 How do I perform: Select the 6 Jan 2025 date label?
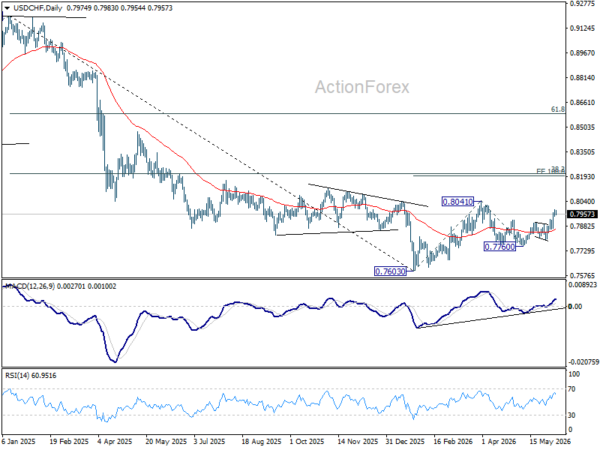[x=18, y=442]
